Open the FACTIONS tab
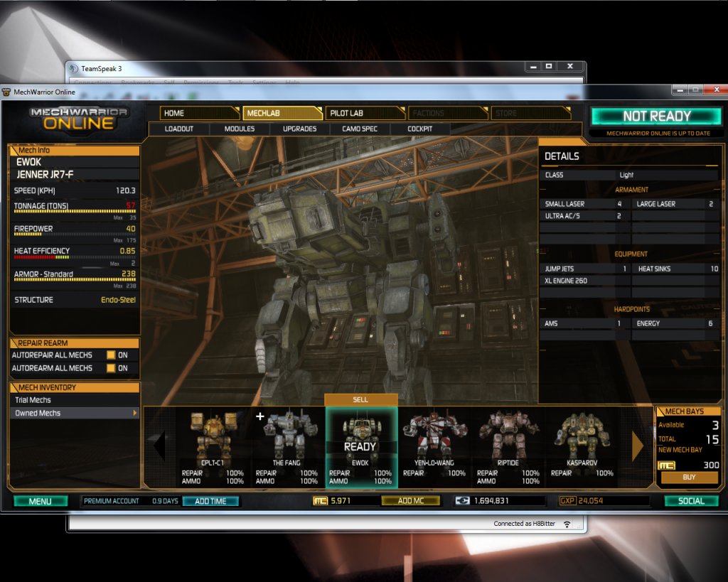Viewport: 728px width, 582px height. tap(448, 113)
